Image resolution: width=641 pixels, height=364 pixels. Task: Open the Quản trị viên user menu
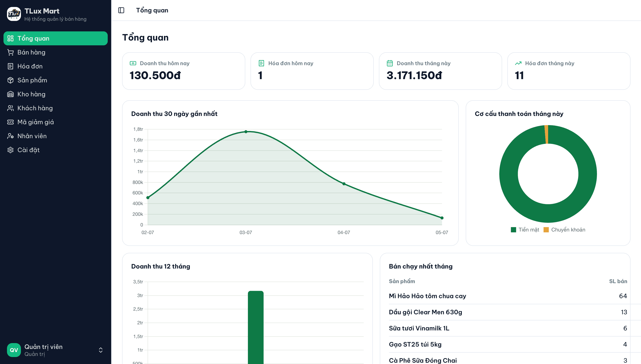point(56,350)
